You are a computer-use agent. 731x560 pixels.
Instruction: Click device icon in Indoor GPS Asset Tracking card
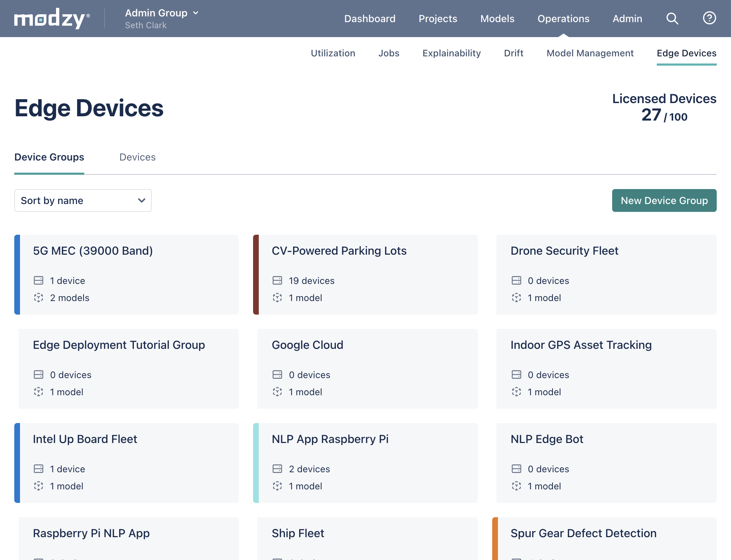tap(516, 375)
